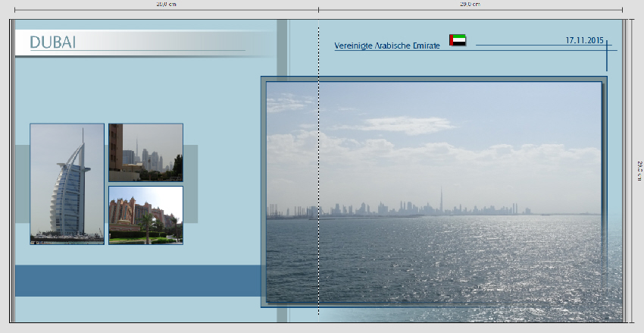Select the gray vertical strip near the spine
The height and width of the screenshot is (333, 644).
(x=282, y=47)
